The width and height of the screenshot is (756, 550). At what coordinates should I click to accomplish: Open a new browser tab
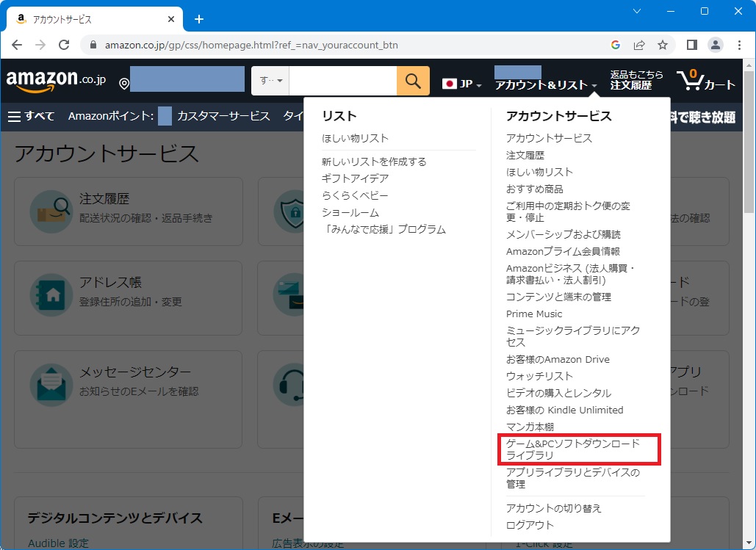(x=199, y=19)
